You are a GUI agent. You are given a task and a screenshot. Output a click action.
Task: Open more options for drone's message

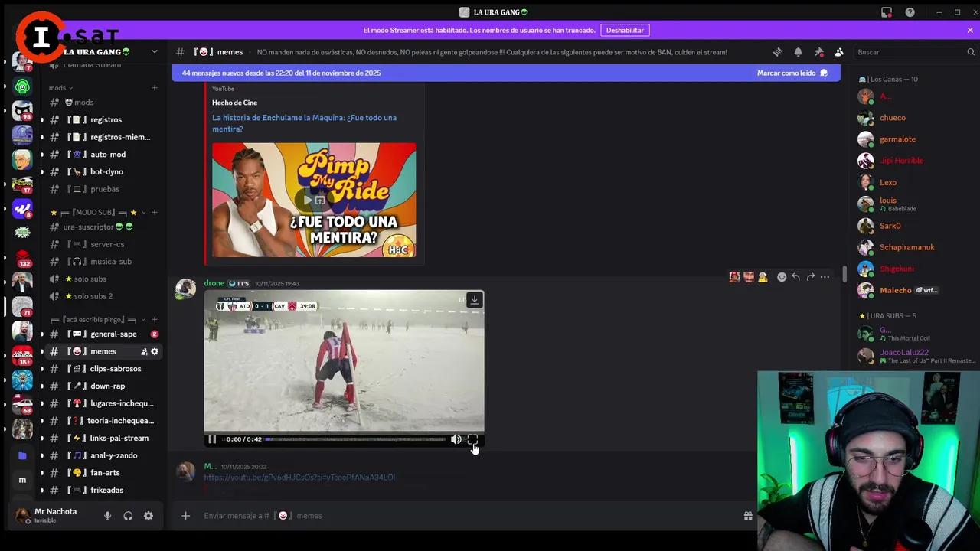825,277
